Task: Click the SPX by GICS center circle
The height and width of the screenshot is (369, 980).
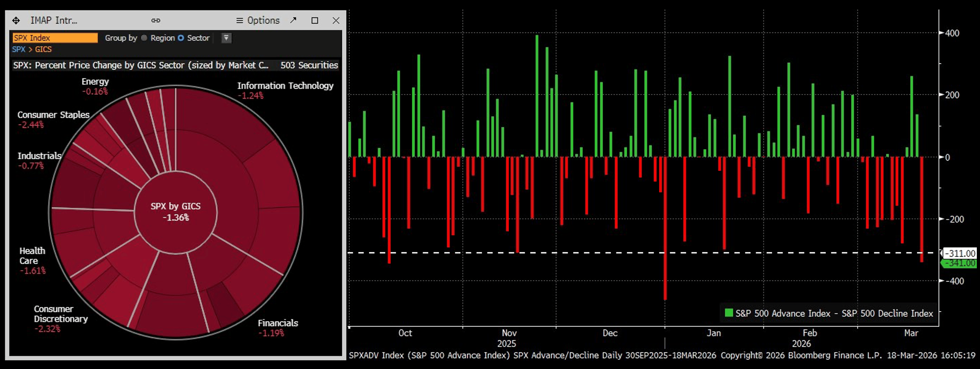Action: [175, 212]
